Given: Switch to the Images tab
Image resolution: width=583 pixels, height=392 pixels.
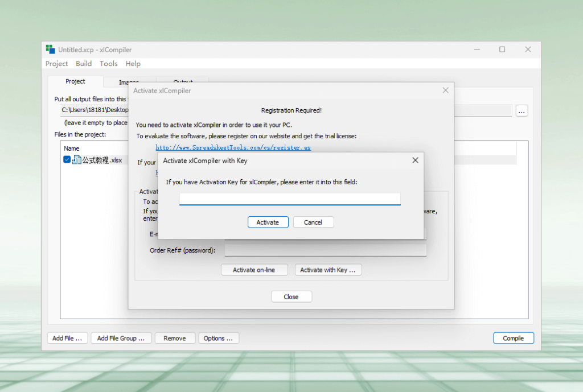Looking at the screenshot, I should 129,82.
